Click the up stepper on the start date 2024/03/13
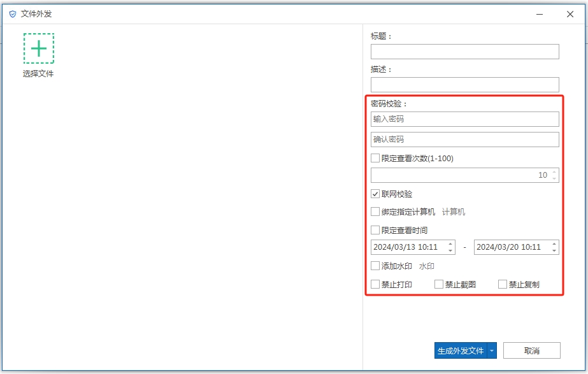Image resolution: width=588 pixels, height=374 pixels. [x=450, y=244]
